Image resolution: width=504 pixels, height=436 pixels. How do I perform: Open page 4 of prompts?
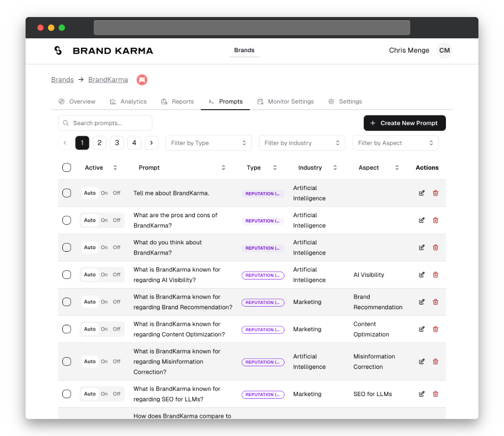(134, 143)
